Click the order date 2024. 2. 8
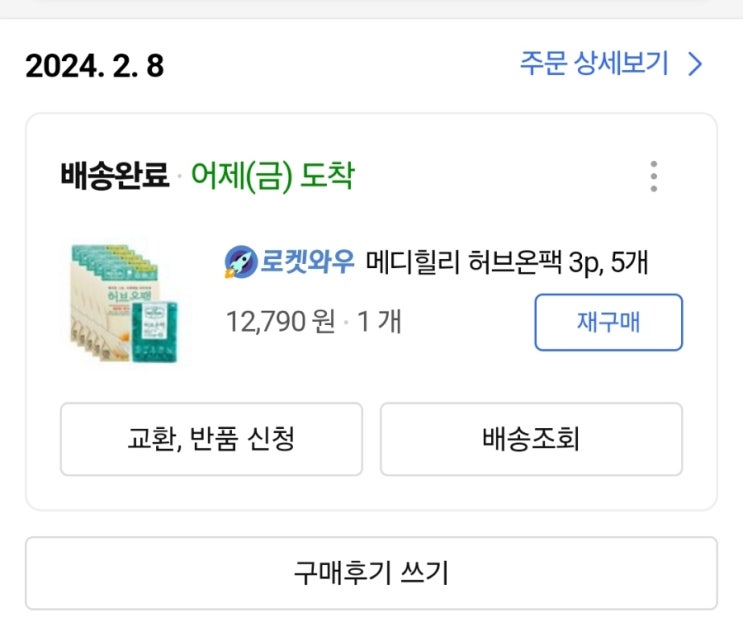 [x=94, y=66]
